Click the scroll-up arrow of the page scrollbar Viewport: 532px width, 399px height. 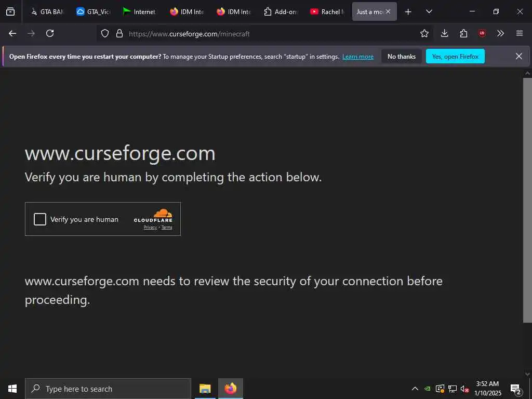click(527, 73)
